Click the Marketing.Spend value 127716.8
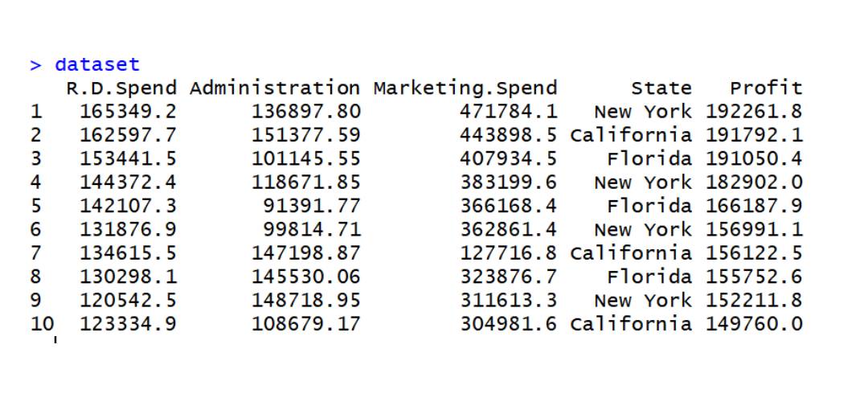Image resolution: width=868 pixels, height=402 pixels. pyautogui.click(x=508, y=253)
